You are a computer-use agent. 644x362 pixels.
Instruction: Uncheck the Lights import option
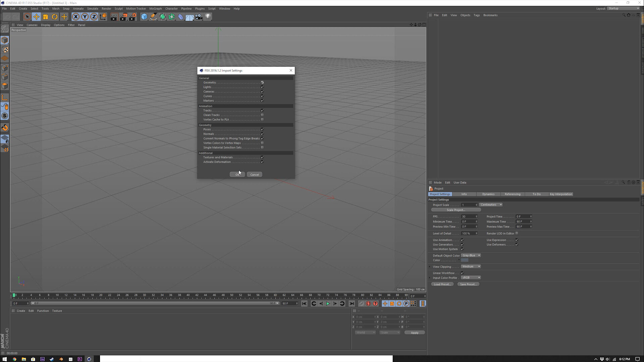262,87
